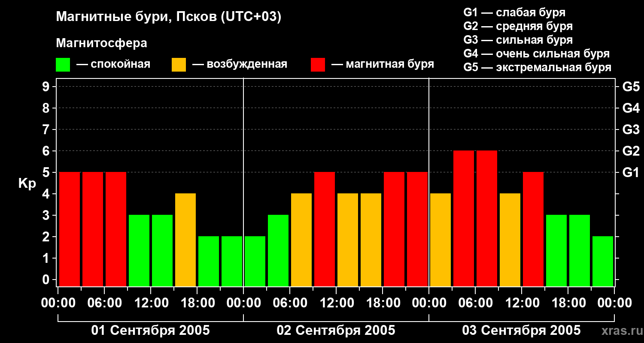
Task: Select the red 09:00–12:00 bar on 02 Сентября
Action: [x=325, y=229]
